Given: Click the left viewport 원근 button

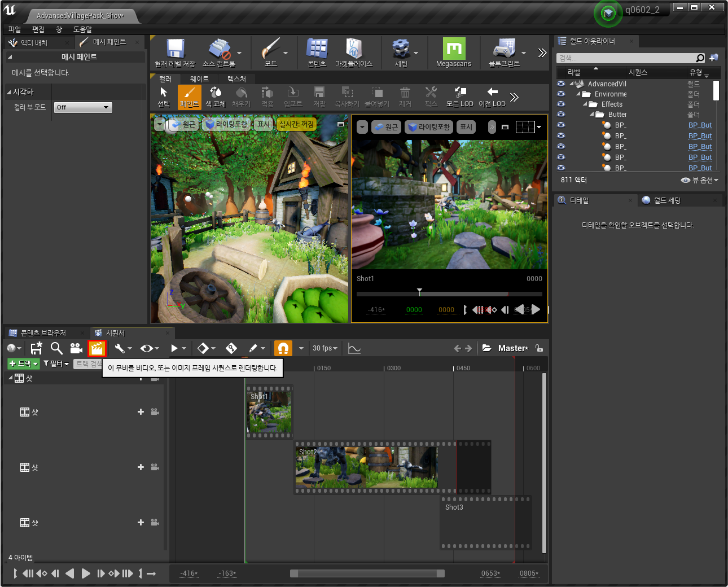Looking at the screenshot, I should click(184, 124).
